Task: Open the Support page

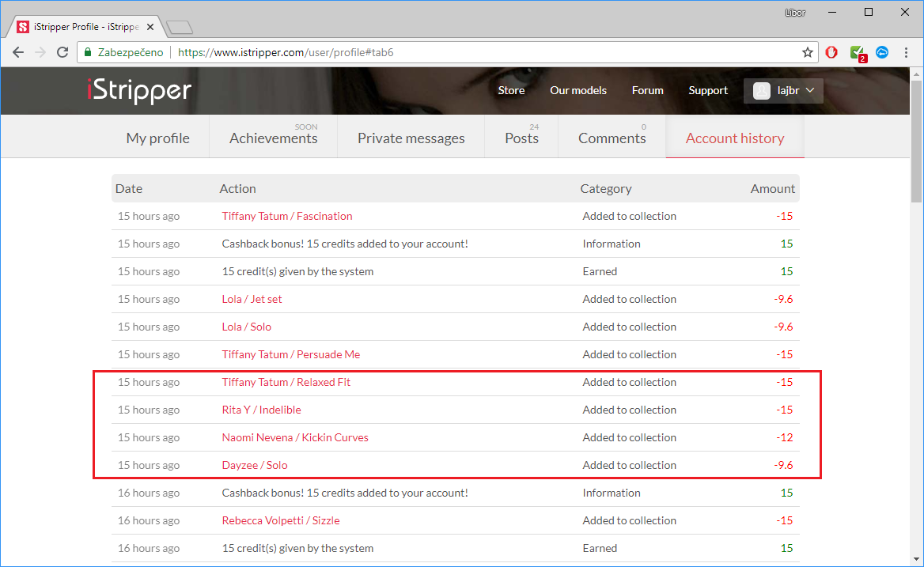Action: coord(708,90)
